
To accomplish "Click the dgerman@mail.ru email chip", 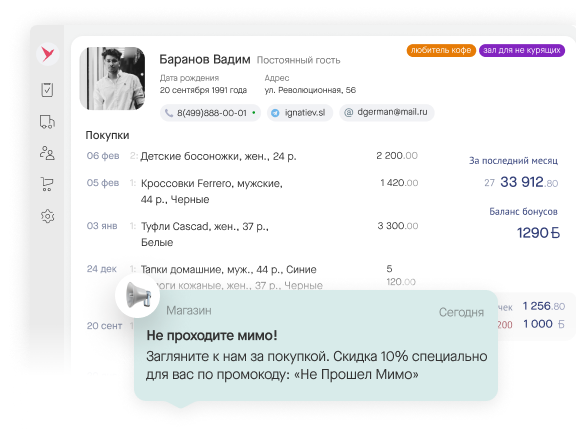I will click(386, 112).
